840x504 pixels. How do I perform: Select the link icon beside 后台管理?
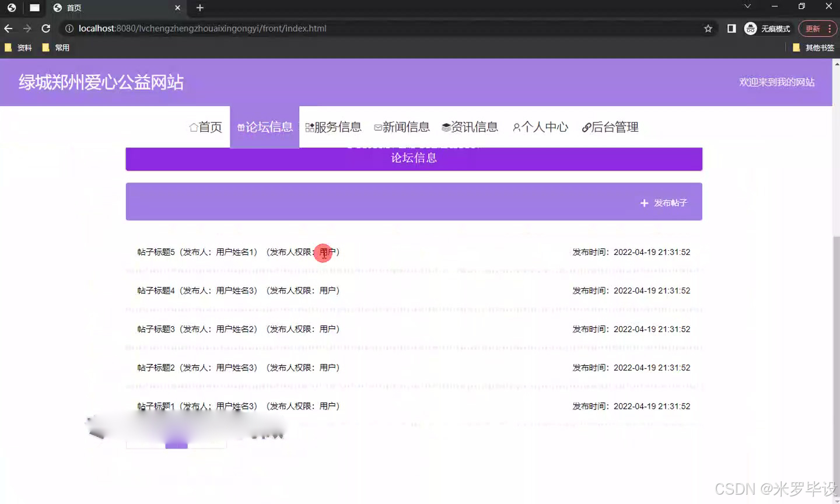click(x=586, y=127)
